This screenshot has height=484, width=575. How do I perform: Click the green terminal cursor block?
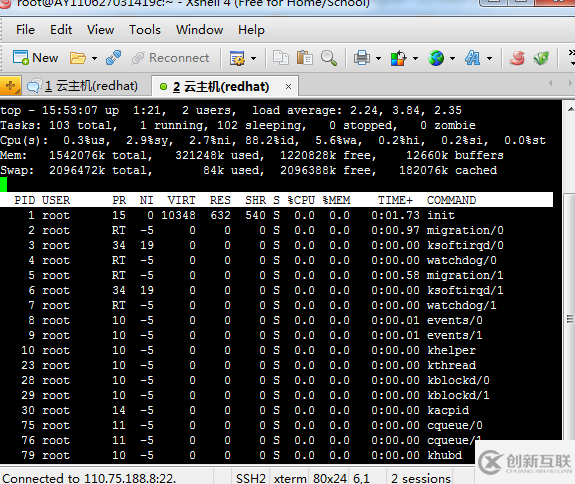(x=3, y=184)
